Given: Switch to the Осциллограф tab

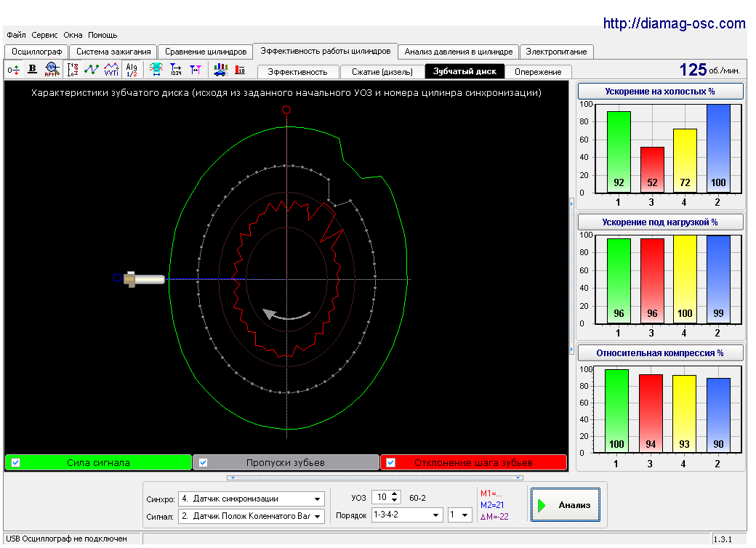Looking at the screenshot, I should (x=36, y=52).
